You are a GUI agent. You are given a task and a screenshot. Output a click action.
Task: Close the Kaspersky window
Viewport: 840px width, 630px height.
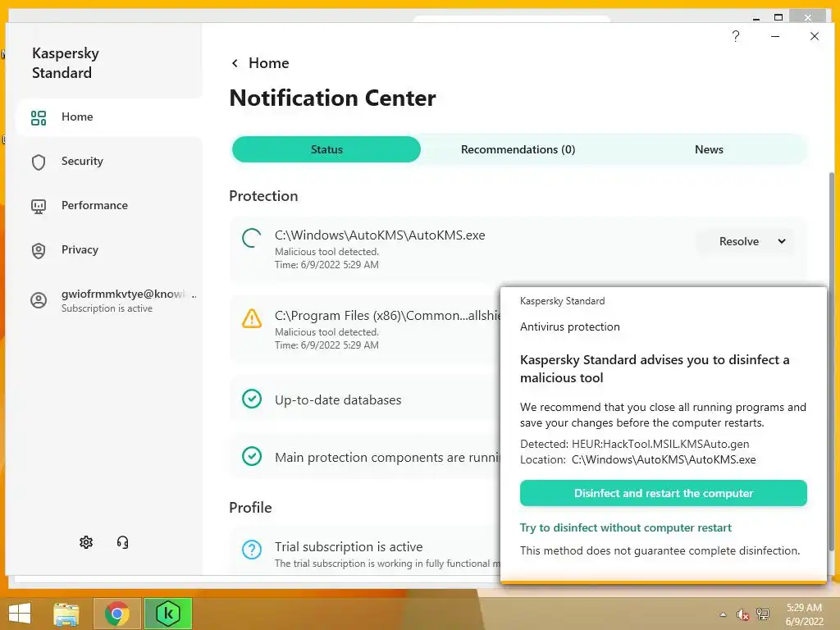815,36
